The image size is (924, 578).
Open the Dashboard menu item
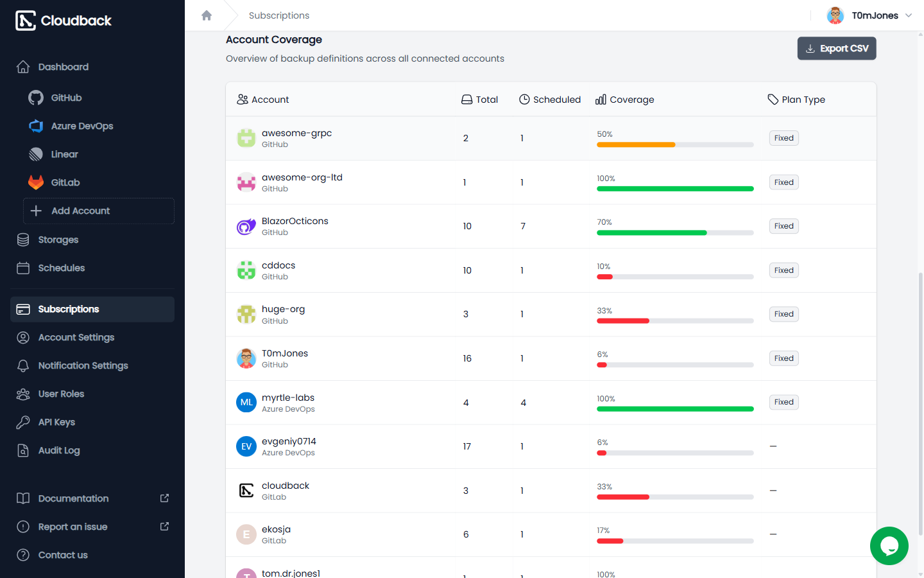92,67
